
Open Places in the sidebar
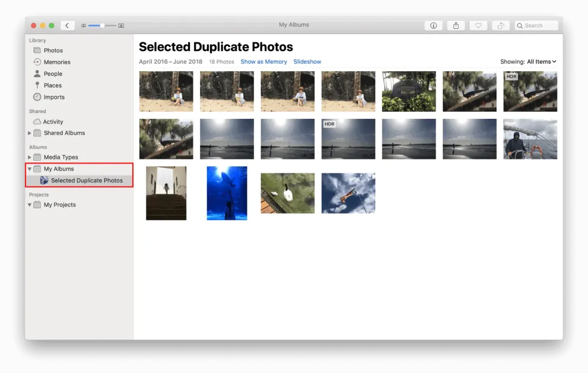point(52,86)
